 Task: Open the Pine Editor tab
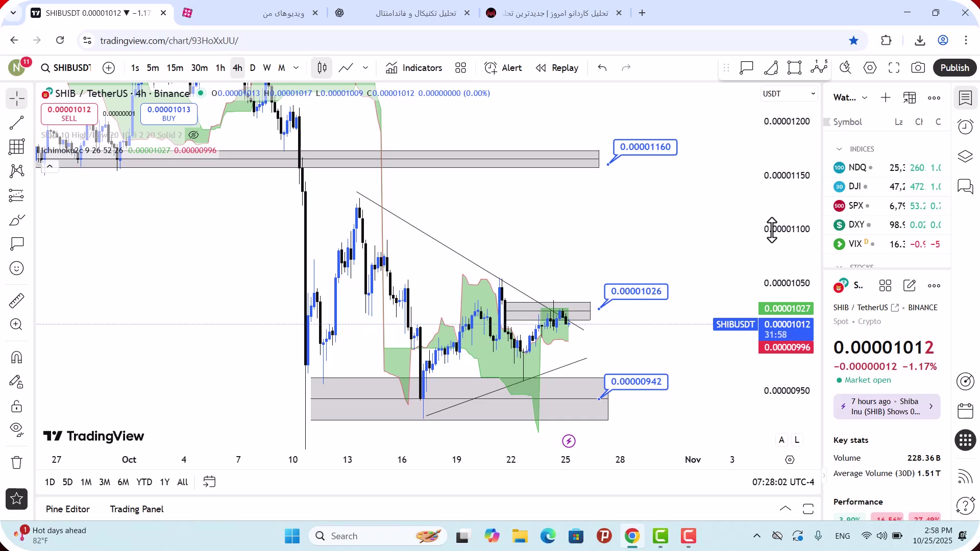pyautogui.click(x=68, y=509)
